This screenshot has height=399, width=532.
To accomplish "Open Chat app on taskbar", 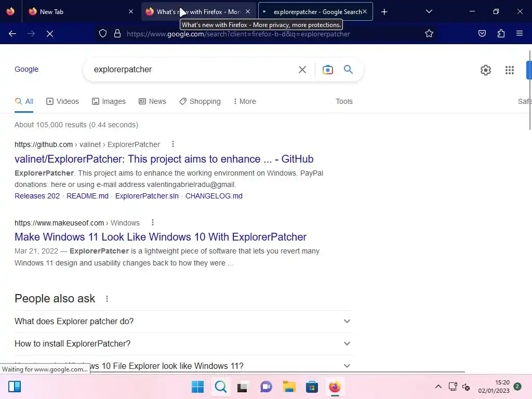I will pos(266,387).
